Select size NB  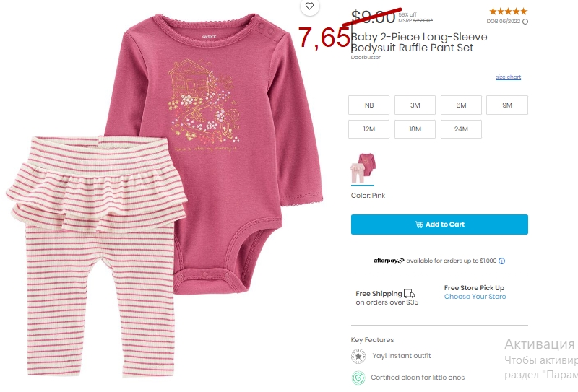pyautogui.click(x=368, y=105)
